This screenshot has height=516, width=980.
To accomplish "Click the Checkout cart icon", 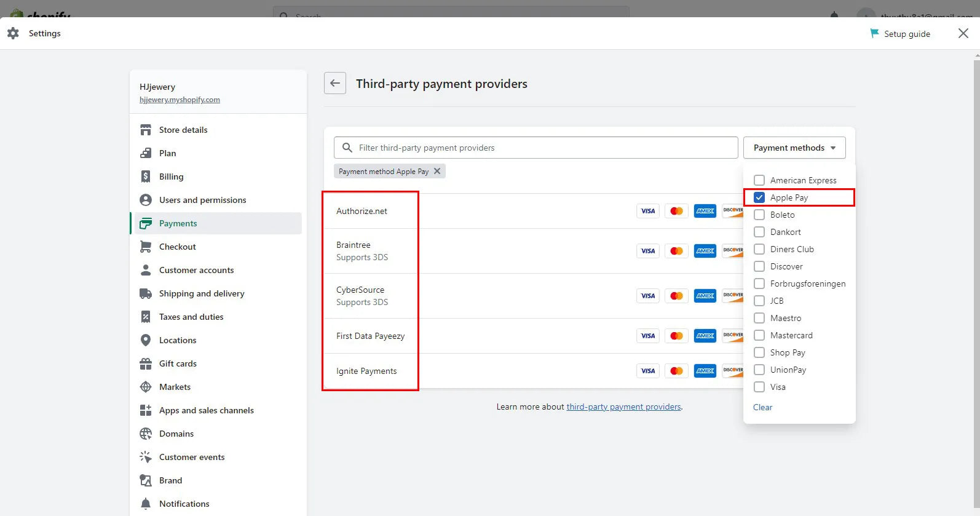I will (x=146, y=247).
